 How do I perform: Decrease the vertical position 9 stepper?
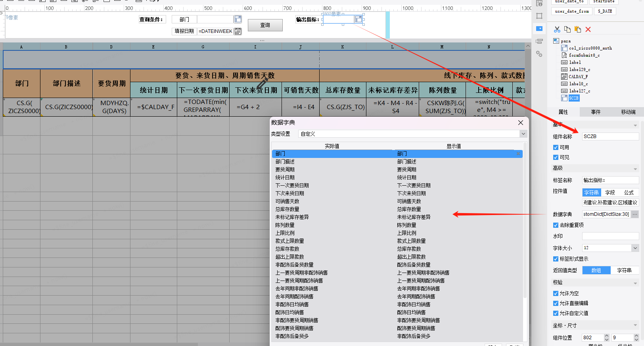(x=636, y=340)
